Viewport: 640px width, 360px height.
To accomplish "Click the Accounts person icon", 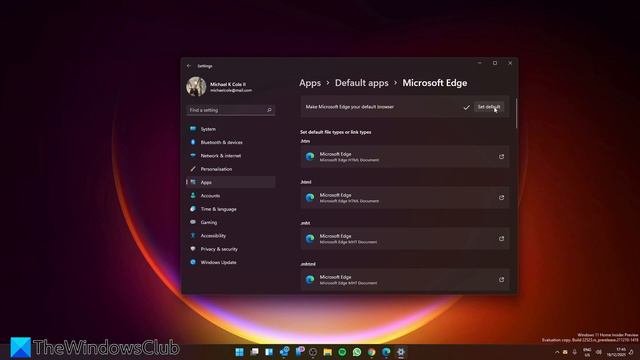I will (x=193, y=196).
